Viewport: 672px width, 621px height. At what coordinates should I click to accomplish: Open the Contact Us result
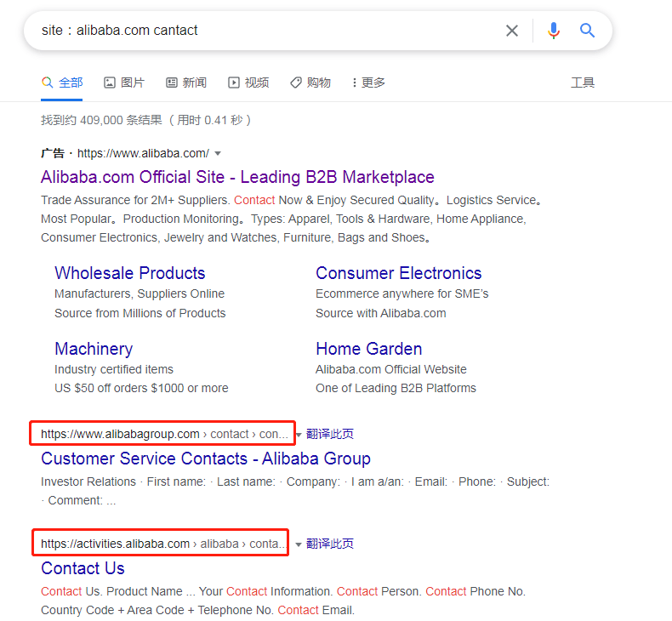tap(83, 568)
